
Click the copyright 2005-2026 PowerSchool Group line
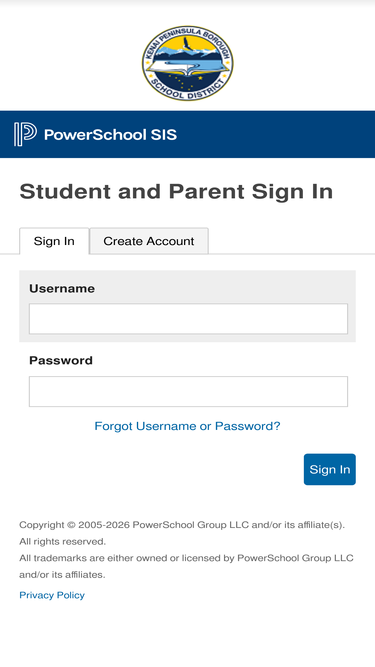(x=182, y=525)
